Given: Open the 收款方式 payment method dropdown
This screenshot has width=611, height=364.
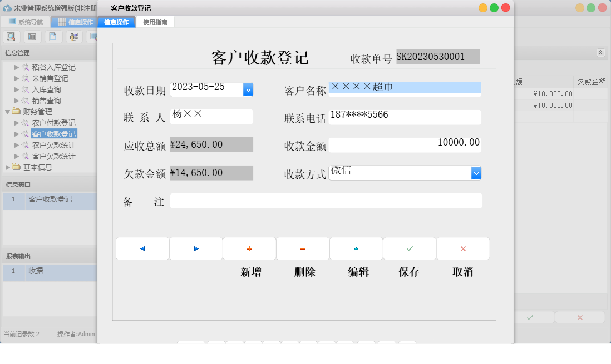Looking at the screenshot, I should tap(477, 173).
